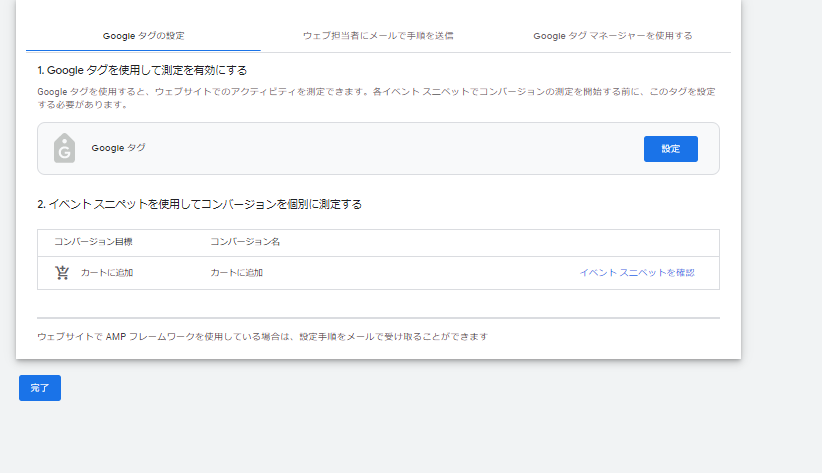Click the 完了 button

[40, 388]
